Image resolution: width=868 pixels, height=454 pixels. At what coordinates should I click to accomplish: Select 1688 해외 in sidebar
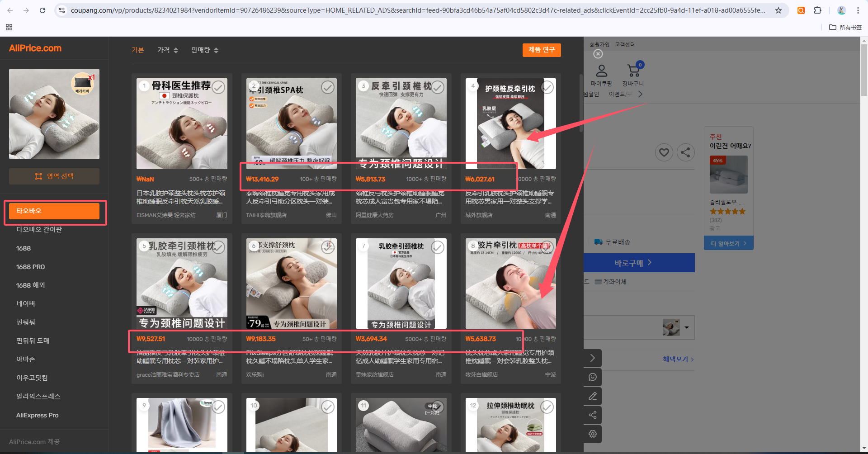(30, 285)
